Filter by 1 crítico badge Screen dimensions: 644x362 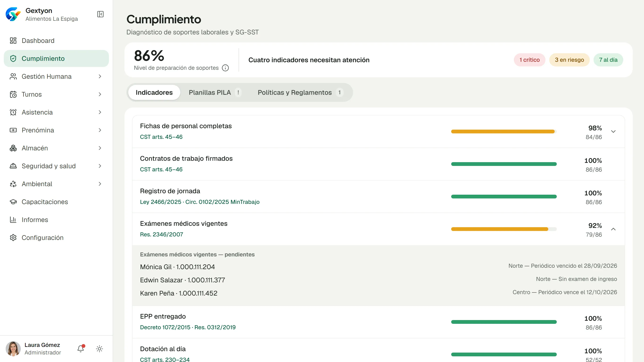pos(529,60)
